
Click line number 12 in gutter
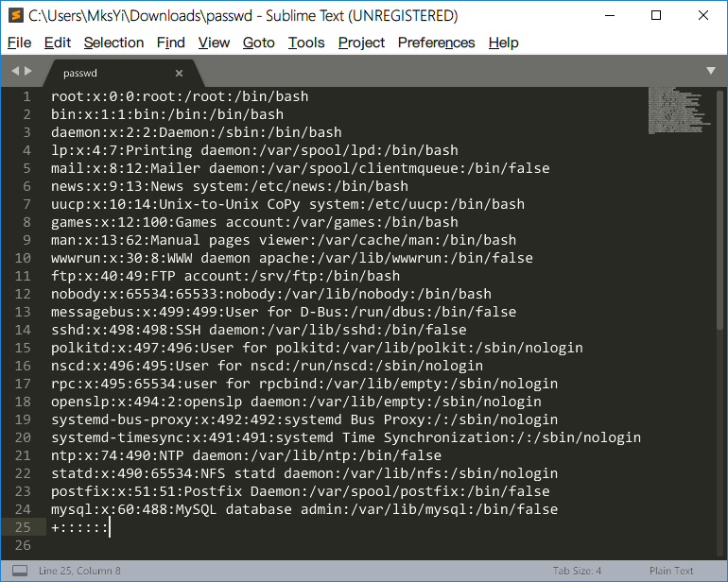[x=23, y=294]
